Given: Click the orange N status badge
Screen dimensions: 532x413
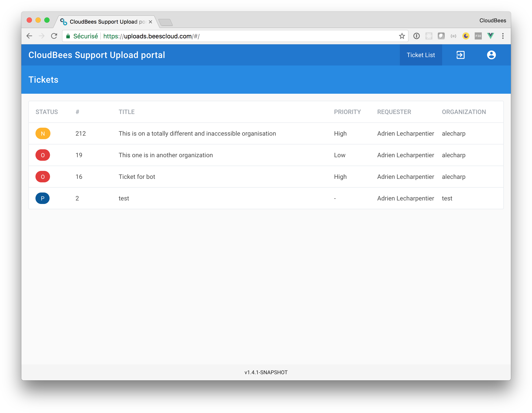Looking at the screenshot, I should click(43, 133).
